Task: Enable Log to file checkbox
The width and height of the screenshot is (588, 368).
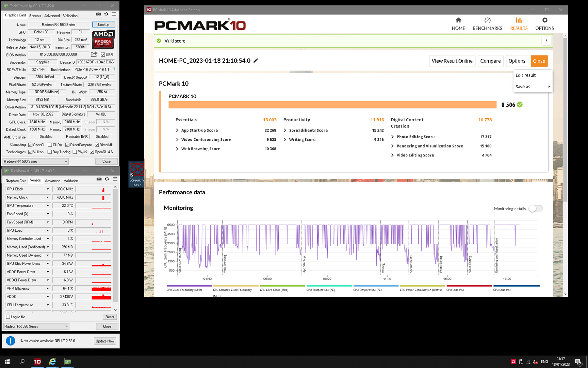Action: click(x=8, y=317)
